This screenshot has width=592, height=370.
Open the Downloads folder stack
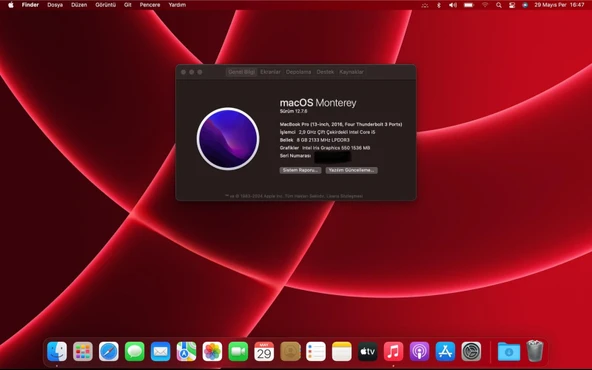(x=509, y=352)
